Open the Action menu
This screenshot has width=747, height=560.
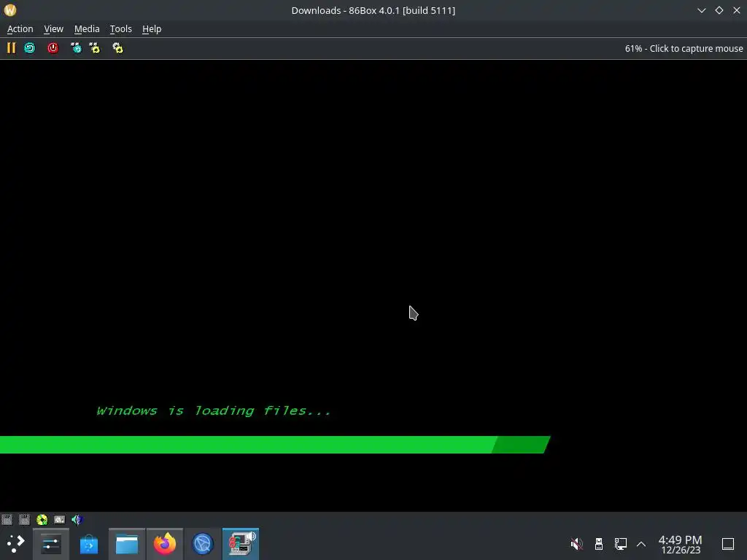click(x=20, y=29)
